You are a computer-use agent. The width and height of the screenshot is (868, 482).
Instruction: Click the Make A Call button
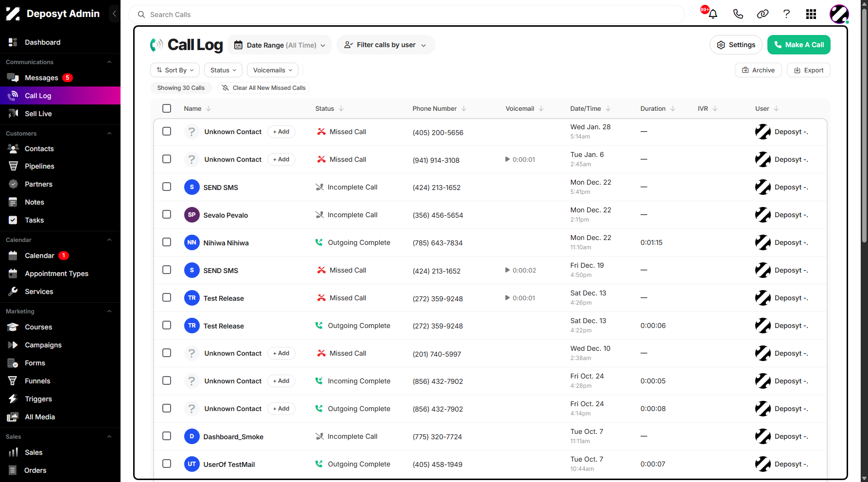799,45
